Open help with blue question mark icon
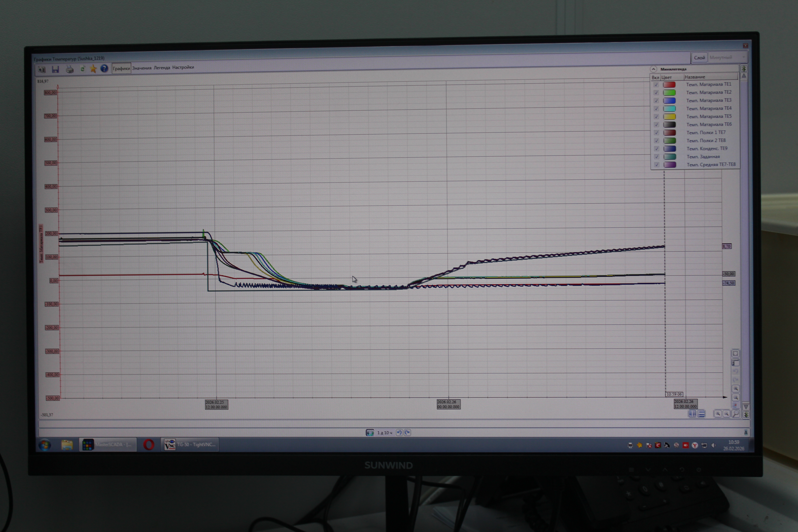 104,69
